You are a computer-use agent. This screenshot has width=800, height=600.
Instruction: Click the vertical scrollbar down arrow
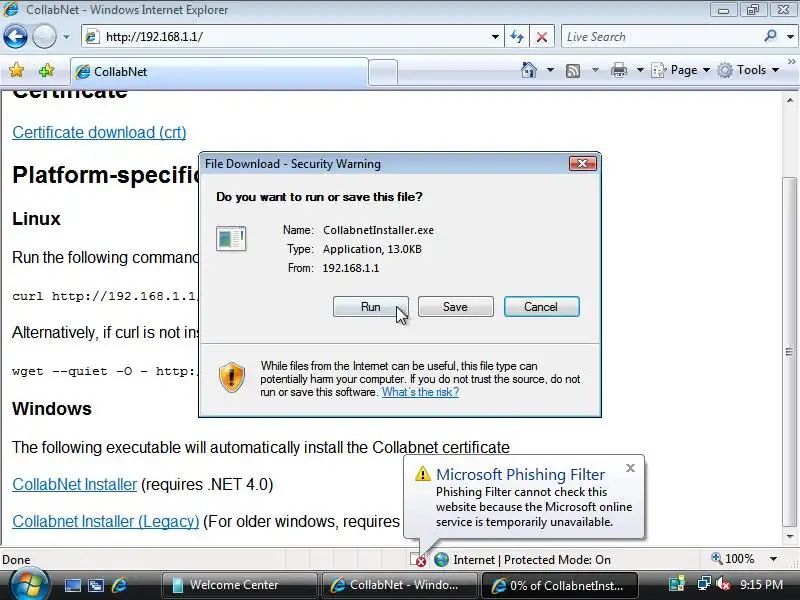click(790, 537)
